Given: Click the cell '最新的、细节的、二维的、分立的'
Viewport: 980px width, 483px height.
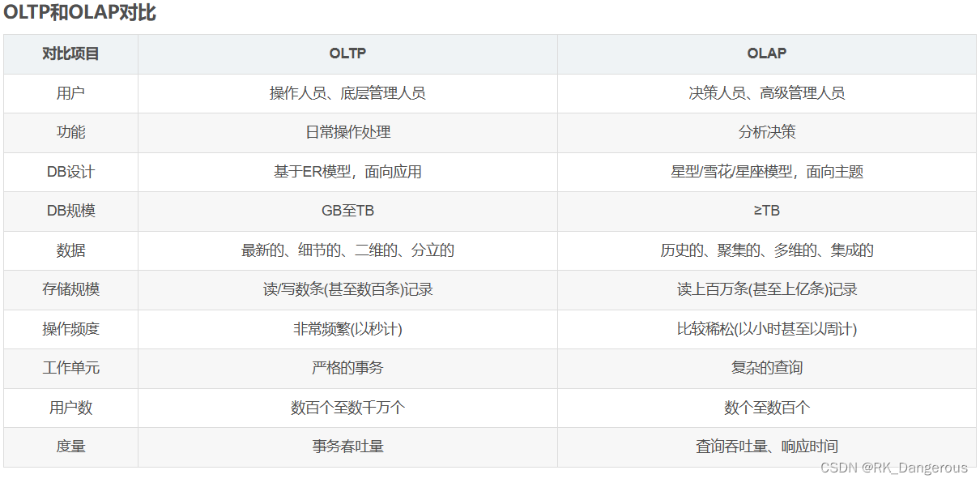Looking at the screenshot, I should 347,250.
